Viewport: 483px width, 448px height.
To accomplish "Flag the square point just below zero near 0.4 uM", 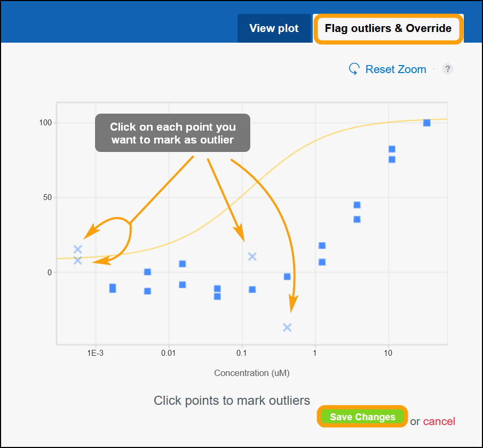I will tap(287, 277).
